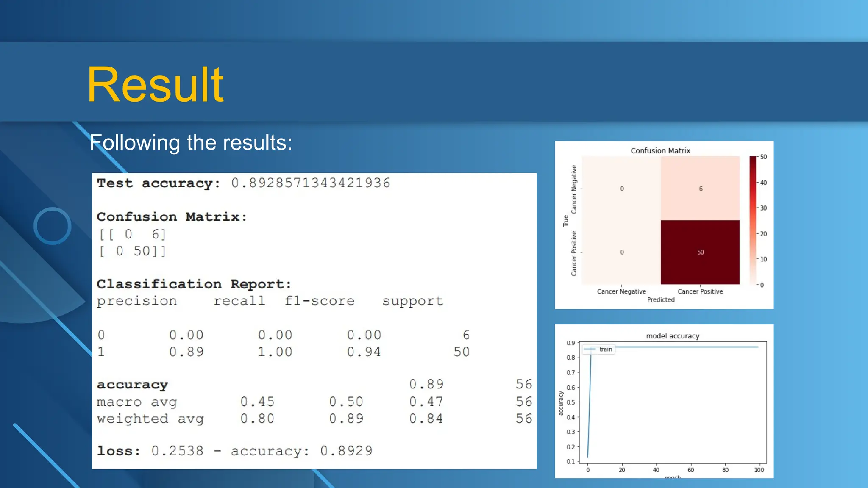This screenshot has width=868, height=488.
Task: Click the loss value 0.2538
Action: coord(178,451)
